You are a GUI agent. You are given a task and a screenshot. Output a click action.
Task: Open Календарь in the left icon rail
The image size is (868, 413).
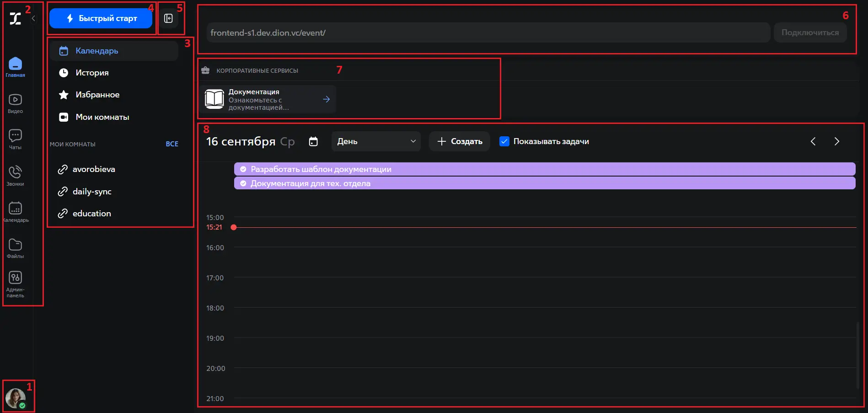click(x=16, y=212)
